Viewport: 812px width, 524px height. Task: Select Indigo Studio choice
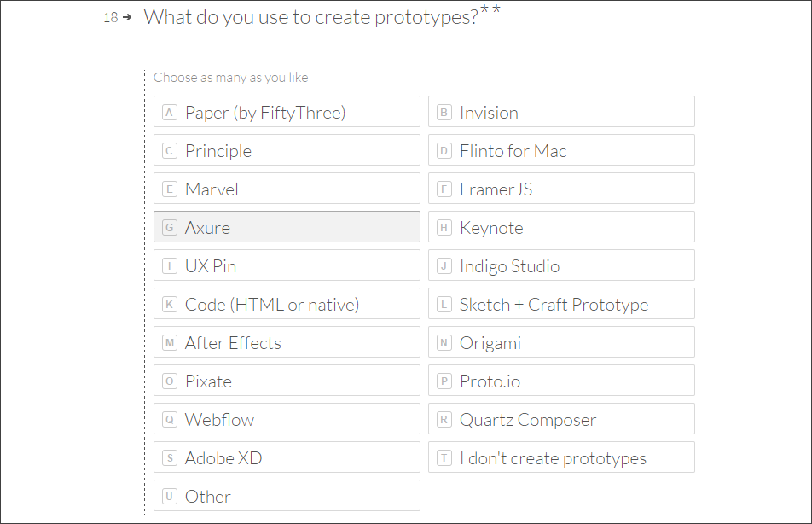click(561, 265)
